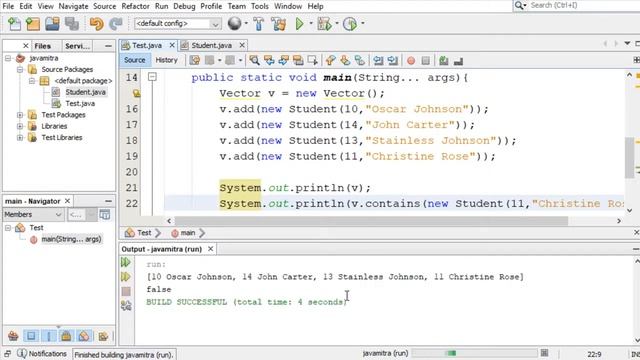Click the Stop Macro Recording icon
Screen dimensions: 640x360
[x=425, y=61]
